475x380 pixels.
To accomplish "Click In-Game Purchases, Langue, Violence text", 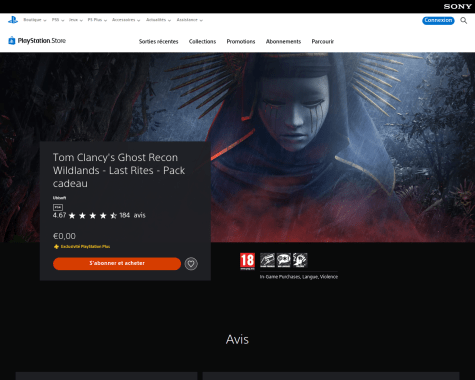I will [299, 277].
